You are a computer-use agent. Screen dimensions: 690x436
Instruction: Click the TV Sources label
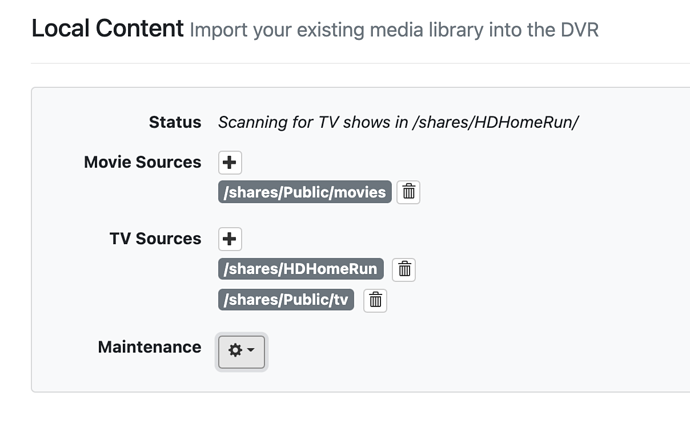click(x=155, y=239)
